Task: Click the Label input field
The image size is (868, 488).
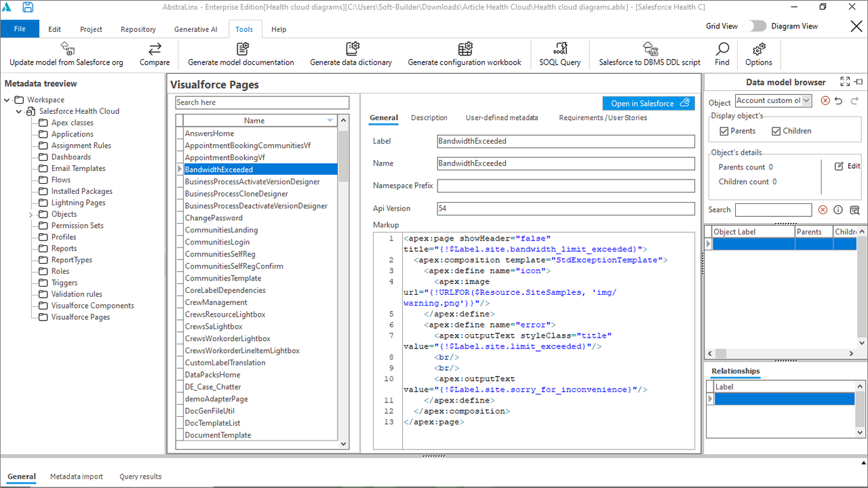Action: tap(566, 141)
